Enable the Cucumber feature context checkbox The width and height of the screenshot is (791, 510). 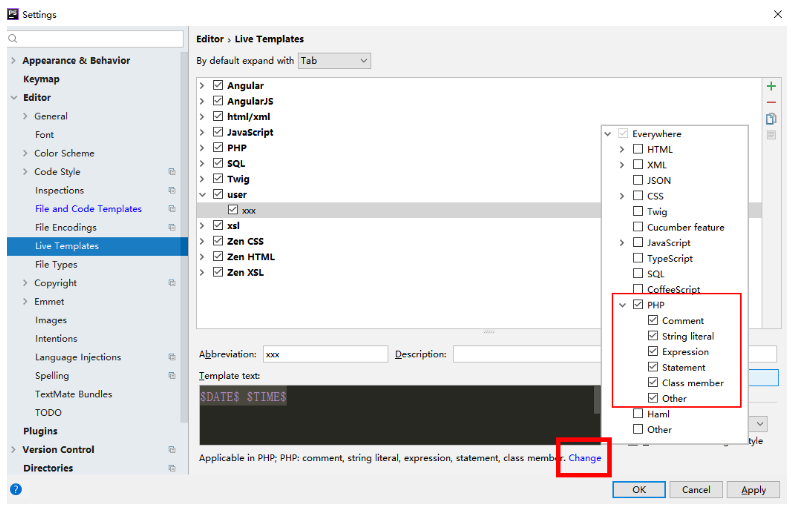638,227
